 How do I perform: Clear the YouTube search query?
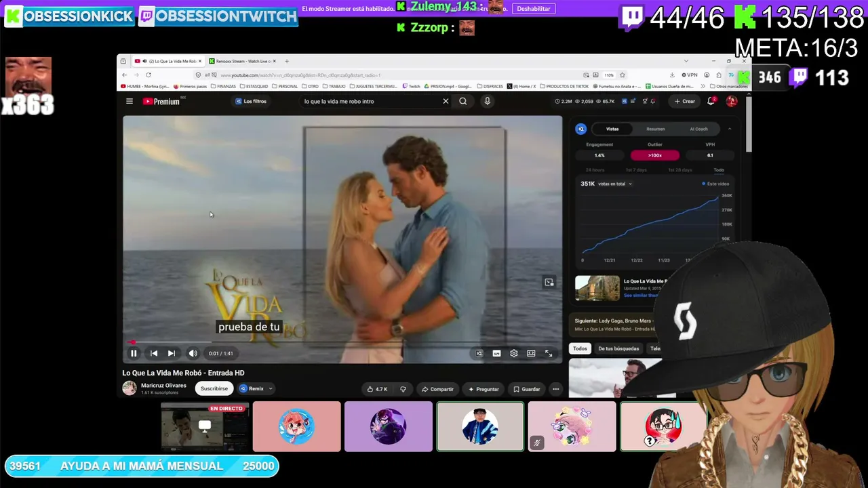[446, 101]
